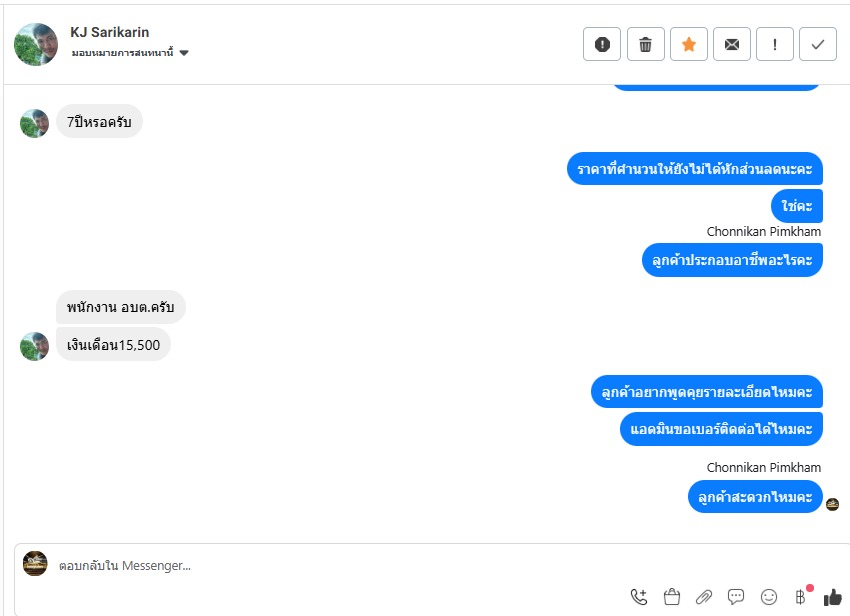Open KJ Sarikarin profile picture in header

[x=36, y=44]
